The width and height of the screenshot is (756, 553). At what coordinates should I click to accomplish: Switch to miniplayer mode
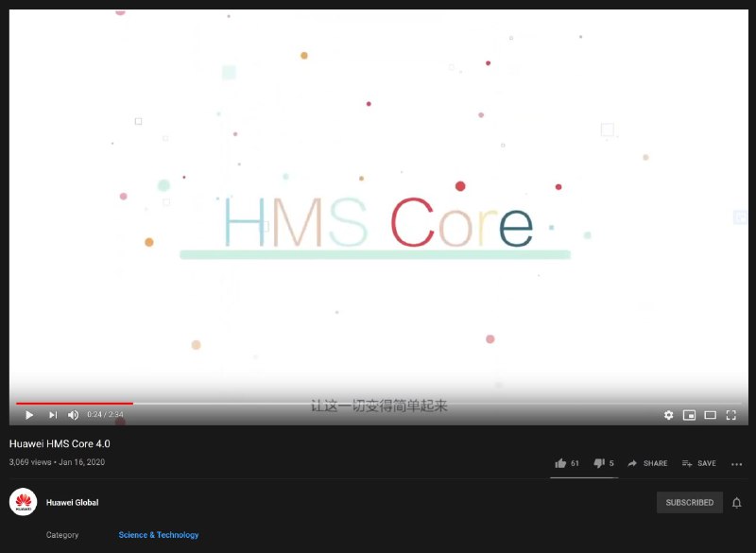(x=689, y=415)
